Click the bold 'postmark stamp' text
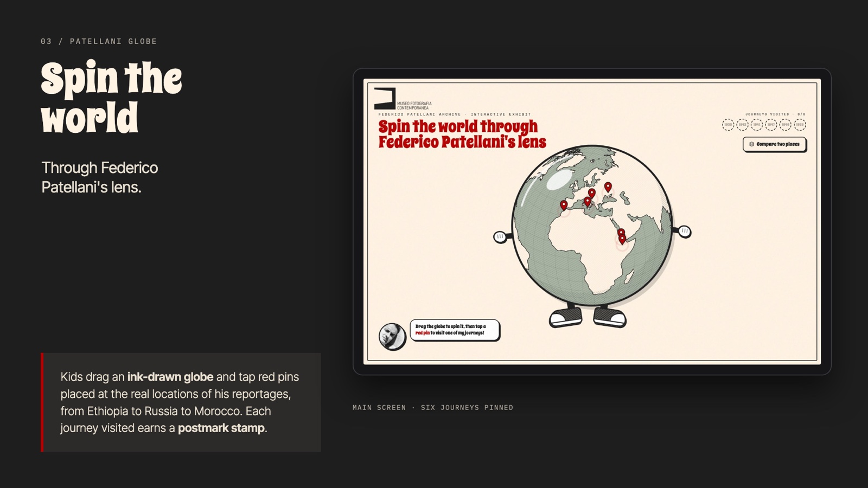 (221, 428)
